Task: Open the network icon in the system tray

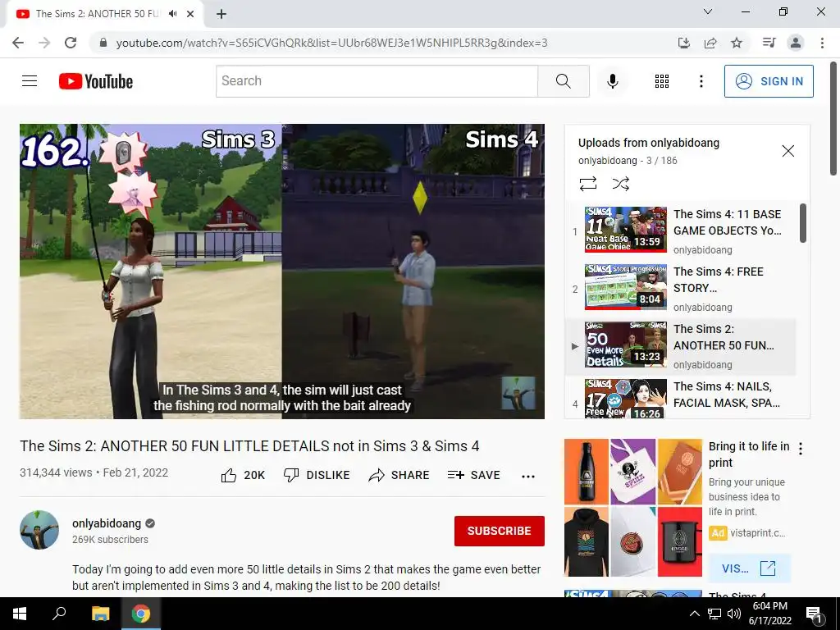Action: (714, 614)
